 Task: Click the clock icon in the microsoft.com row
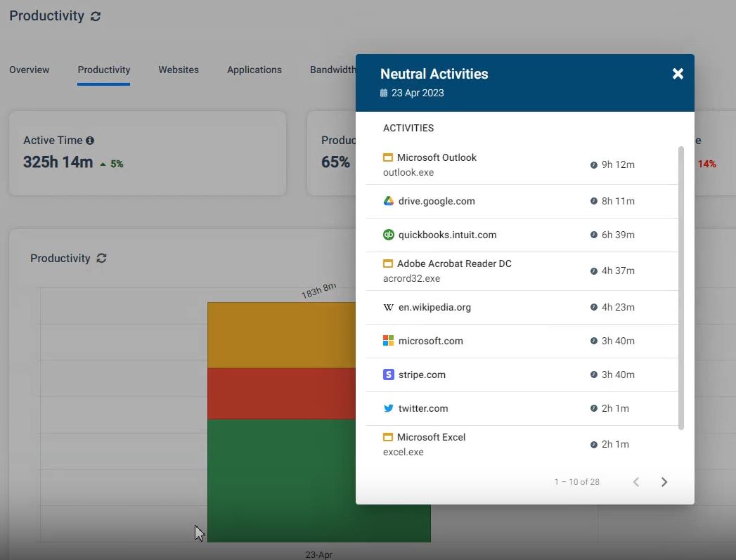(x=594, y=341)
